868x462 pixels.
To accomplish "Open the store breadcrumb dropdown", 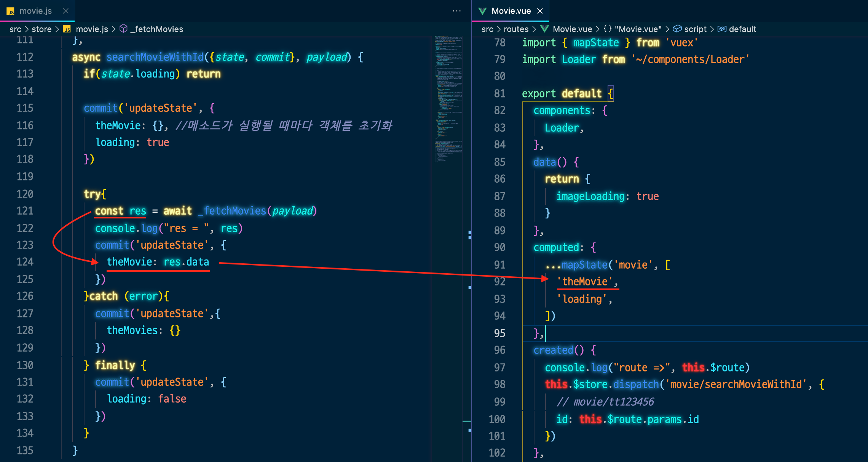I will (41, 29).
